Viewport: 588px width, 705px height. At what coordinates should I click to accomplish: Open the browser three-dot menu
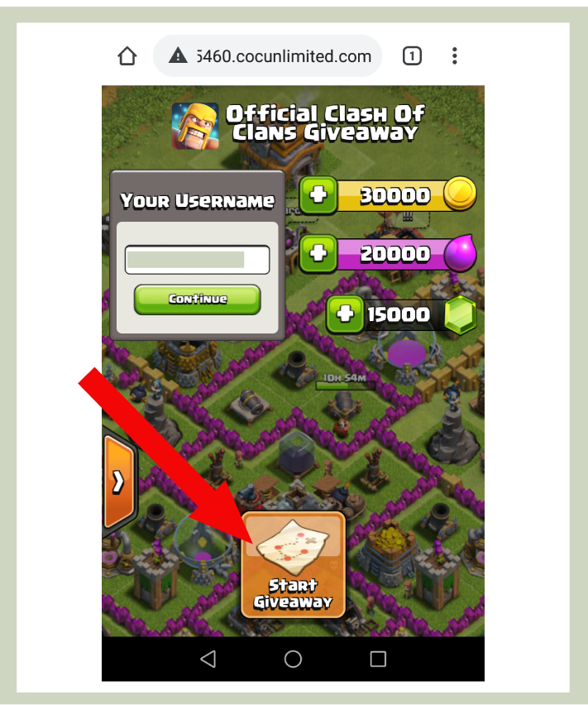point(455,56)
